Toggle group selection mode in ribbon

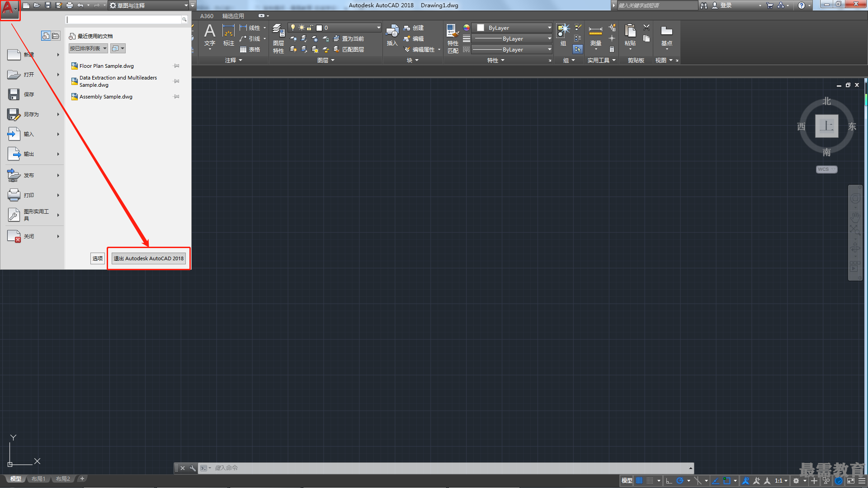pyautogui.click(x=578, y=49)
